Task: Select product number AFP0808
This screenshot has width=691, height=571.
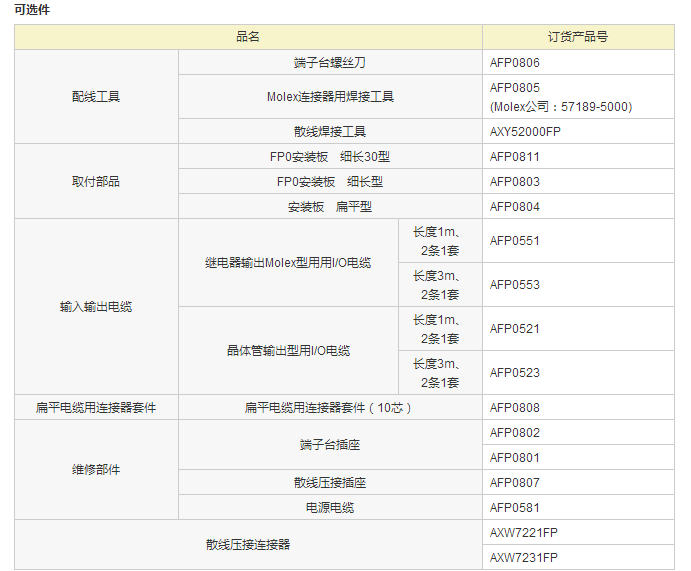Action: pyautogui.click(x=514, y=408)
